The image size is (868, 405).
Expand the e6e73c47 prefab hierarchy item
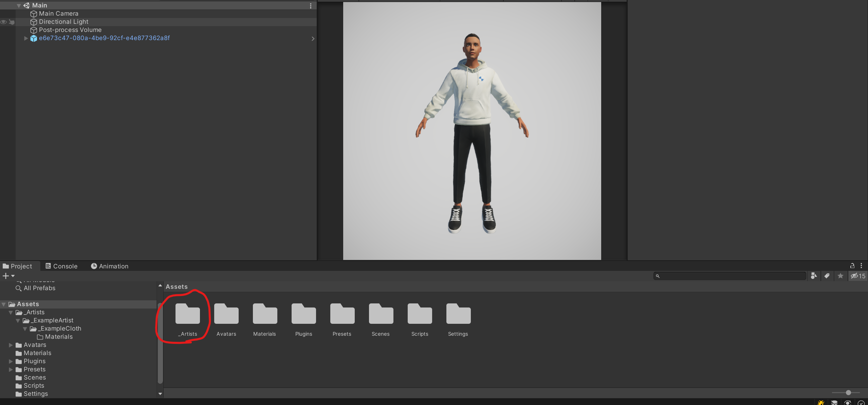pyautogui.click(x=26, y=38)
